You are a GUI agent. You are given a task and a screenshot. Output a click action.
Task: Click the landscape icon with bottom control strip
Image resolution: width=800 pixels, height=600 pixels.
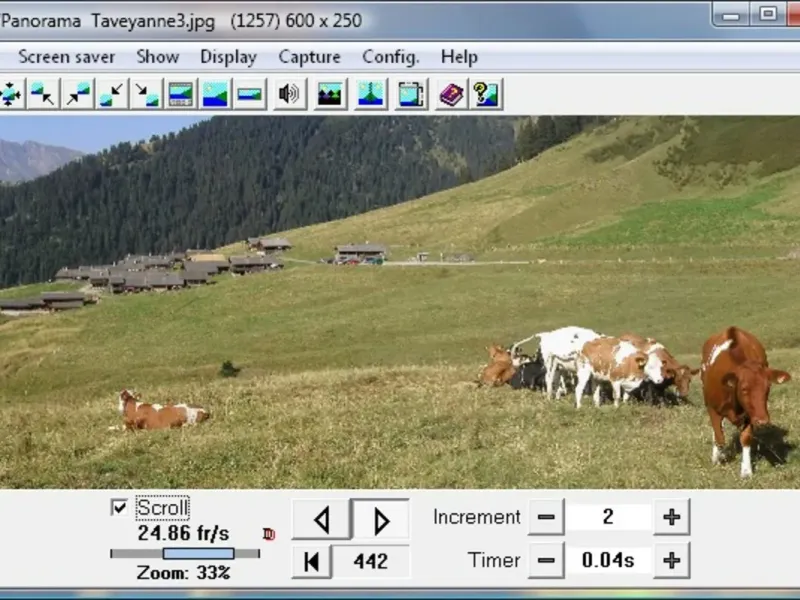[x=181, y=94]
